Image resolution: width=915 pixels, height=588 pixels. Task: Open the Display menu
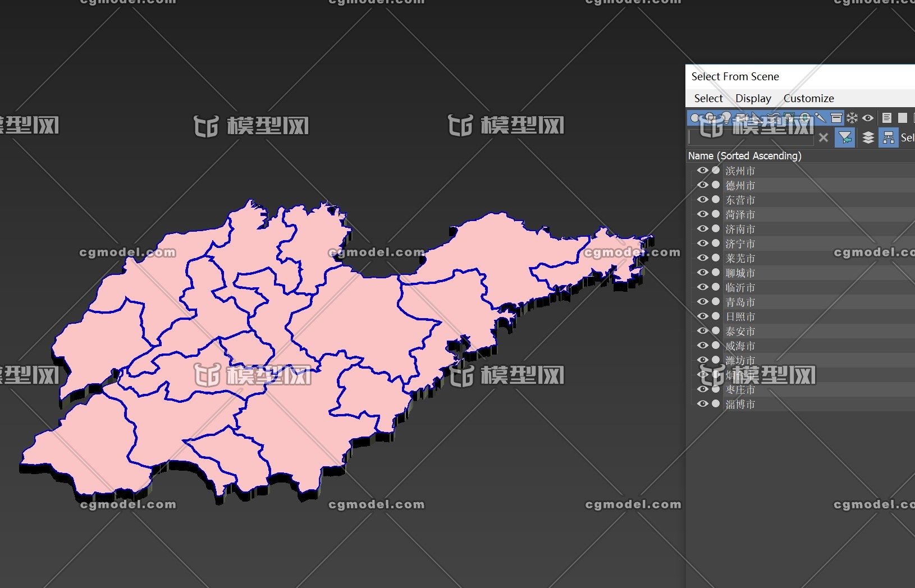tap(753, 98)
